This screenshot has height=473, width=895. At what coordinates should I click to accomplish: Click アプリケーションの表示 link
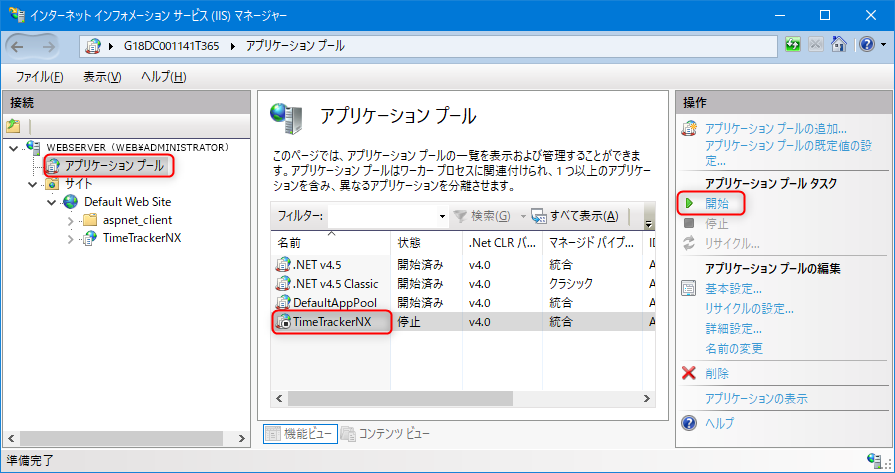[756, 399]
